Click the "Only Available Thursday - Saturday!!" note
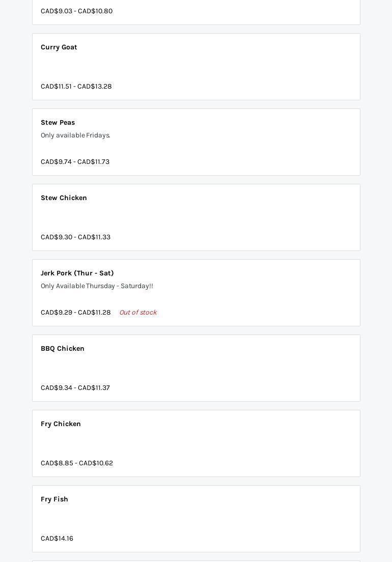 (97, 286)
